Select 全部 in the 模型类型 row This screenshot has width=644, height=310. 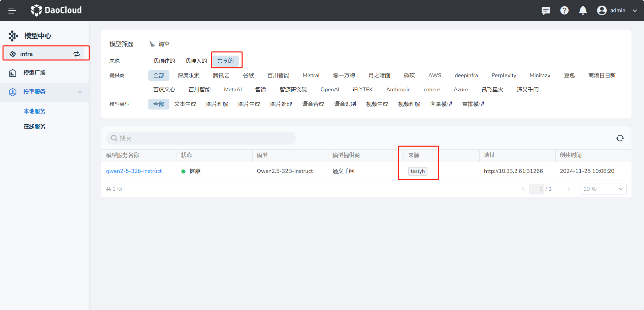159,104
